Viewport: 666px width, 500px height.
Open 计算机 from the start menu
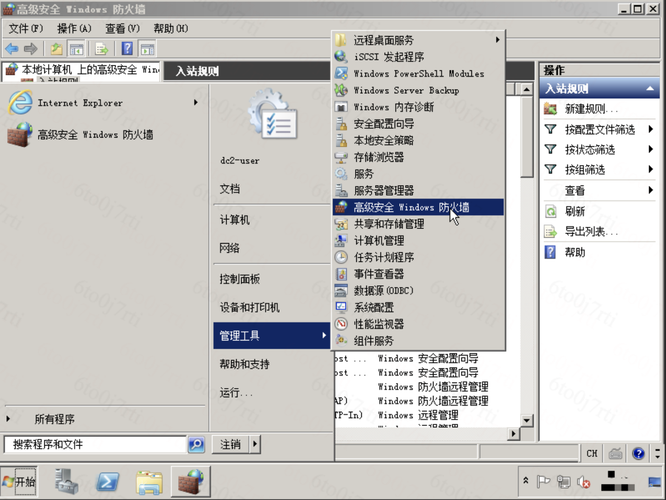(x=271, y=220)
